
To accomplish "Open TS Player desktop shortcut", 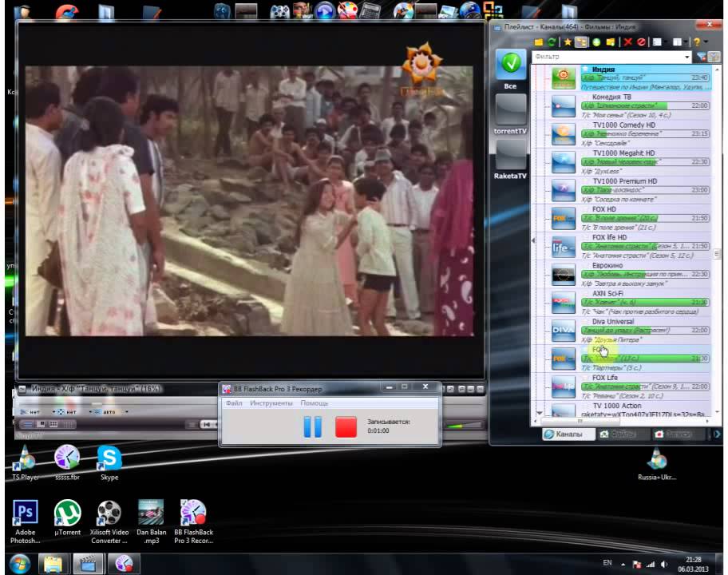I will click(26, 462).
